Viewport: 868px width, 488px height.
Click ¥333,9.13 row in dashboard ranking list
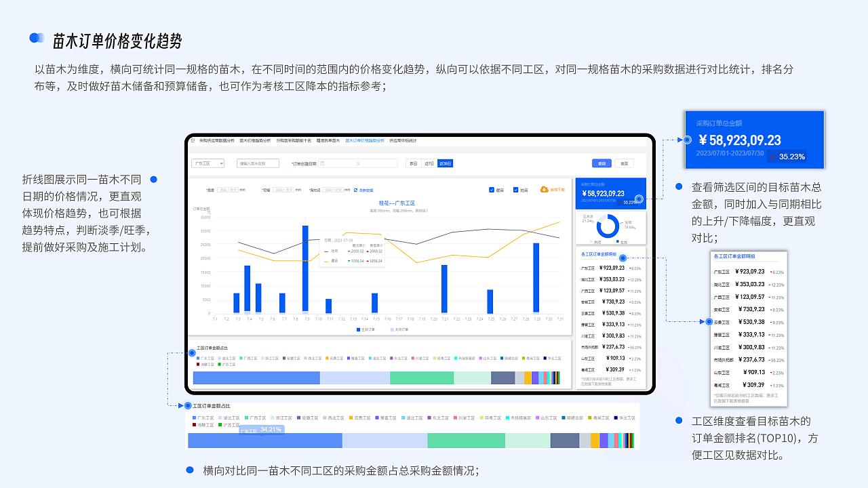pyautogui.click(x=611, y=325)
